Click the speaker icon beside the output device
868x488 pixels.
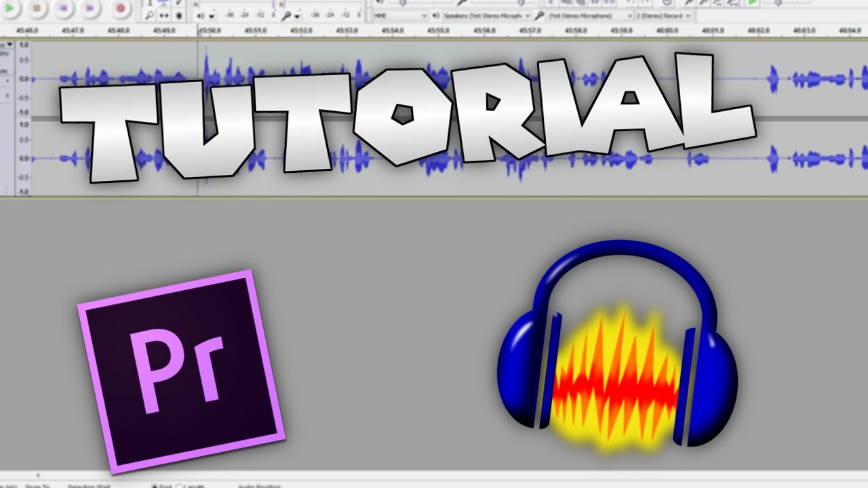(x=435, y=16)
